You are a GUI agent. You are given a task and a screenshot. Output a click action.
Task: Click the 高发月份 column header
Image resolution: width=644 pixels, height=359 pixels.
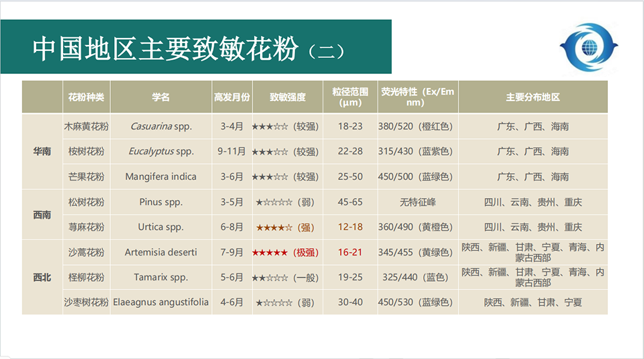[232, 97]
